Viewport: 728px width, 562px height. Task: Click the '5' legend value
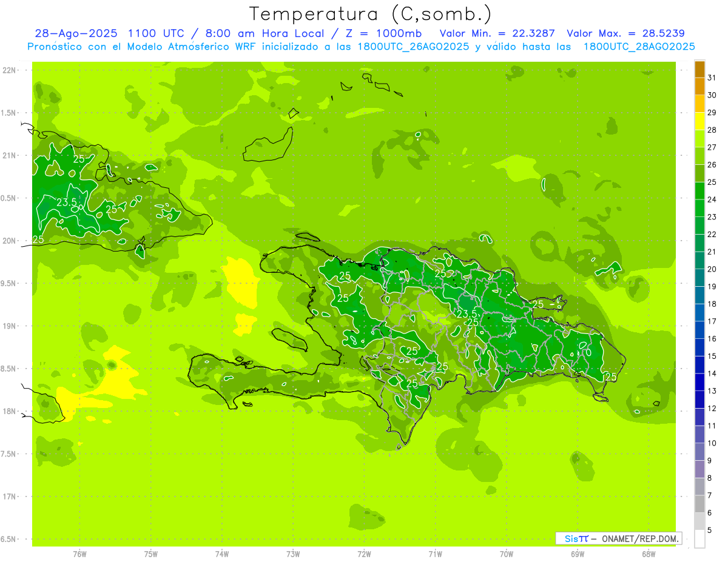tap(710, 530)
